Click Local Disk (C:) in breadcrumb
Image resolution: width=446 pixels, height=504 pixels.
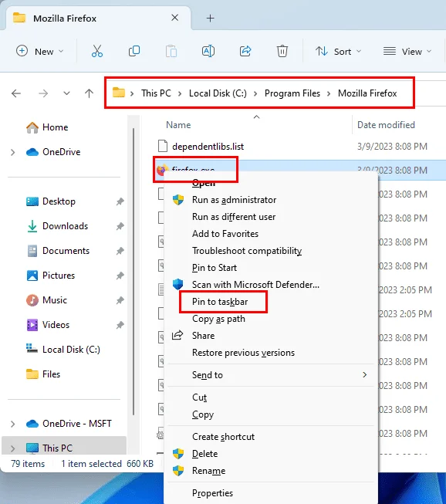pos(218,93)
